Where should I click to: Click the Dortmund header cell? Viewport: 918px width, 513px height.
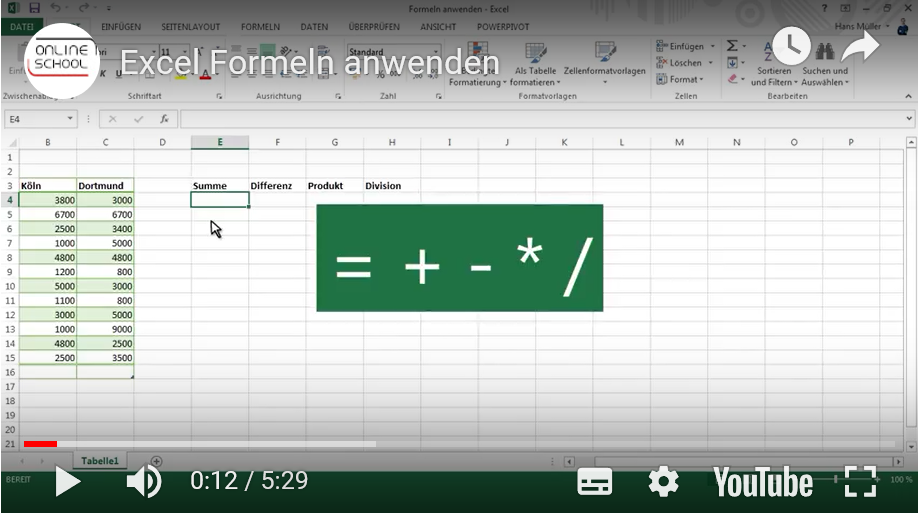pyautogui.click(x=105, y=186)
